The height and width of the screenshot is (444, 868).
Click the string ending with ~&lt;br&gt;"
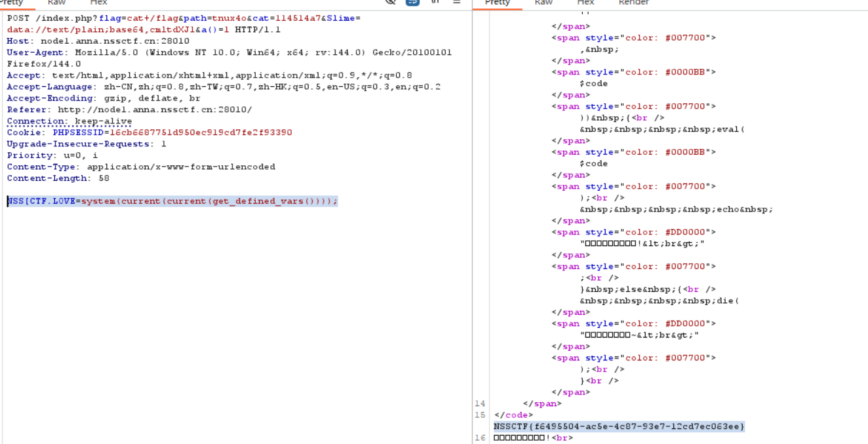[x=639, y=335]
